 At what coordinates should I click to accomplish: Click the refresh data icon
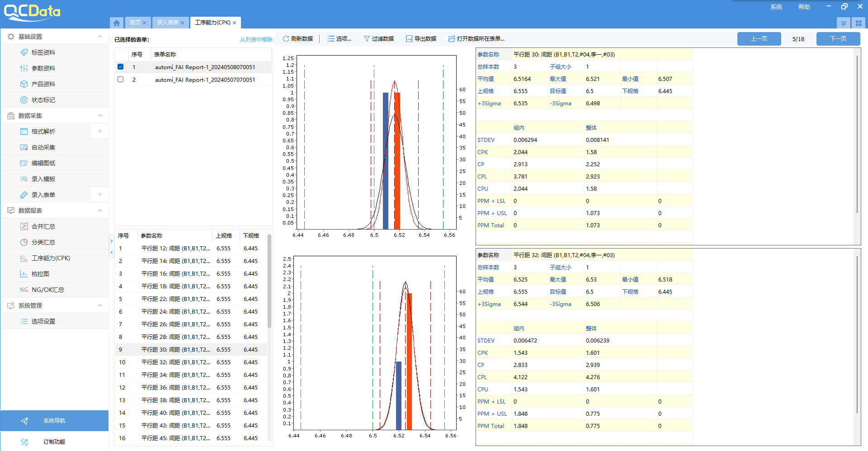click(x=286, y=39)
